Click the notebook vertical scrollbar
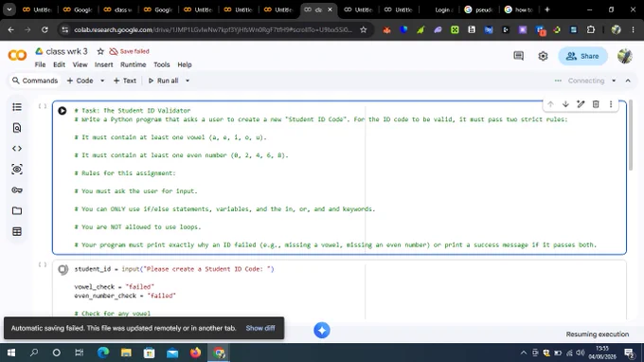The image size is (644, 362). pyautogui.click(x=631, y=136)
